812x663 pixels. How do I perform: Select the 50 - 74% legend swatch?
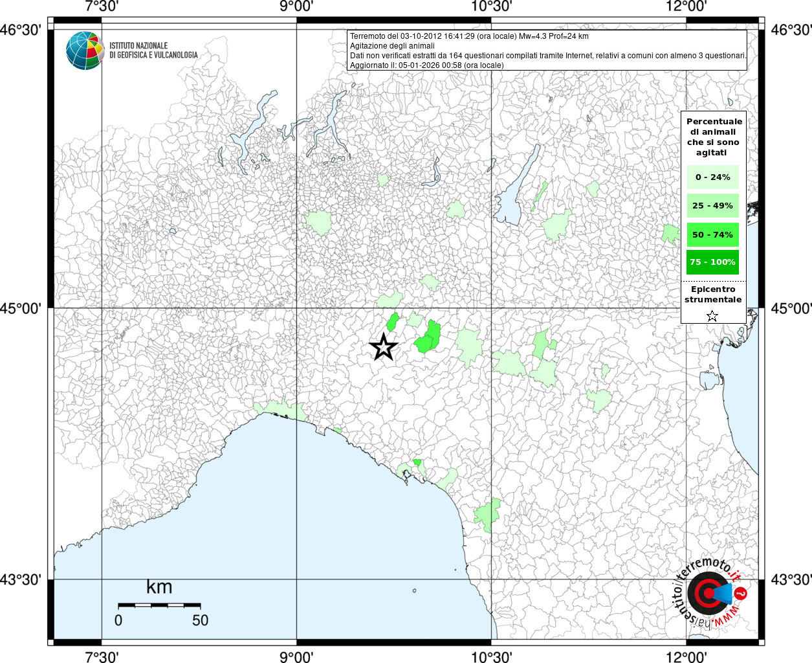[x=713, y=234]
